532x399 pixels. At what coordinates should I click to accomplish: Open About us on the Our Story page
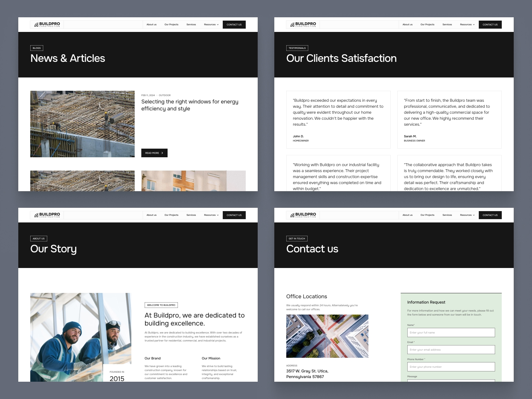pos(152,215)
